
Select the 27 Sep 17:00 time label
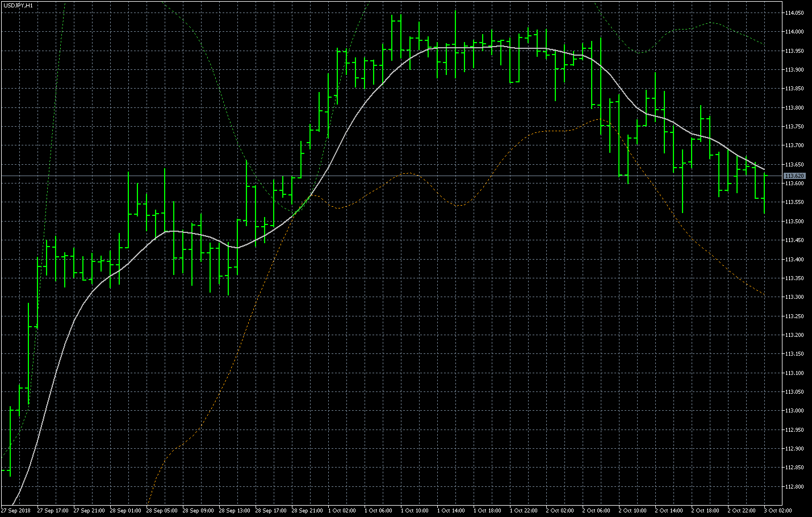(53, 511)
